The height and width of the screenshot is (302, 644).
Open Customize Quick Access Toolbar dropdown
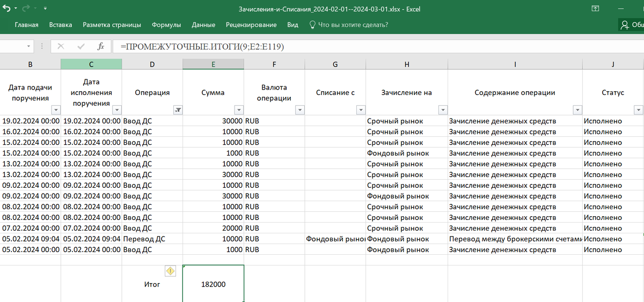(x=45, y=9)
